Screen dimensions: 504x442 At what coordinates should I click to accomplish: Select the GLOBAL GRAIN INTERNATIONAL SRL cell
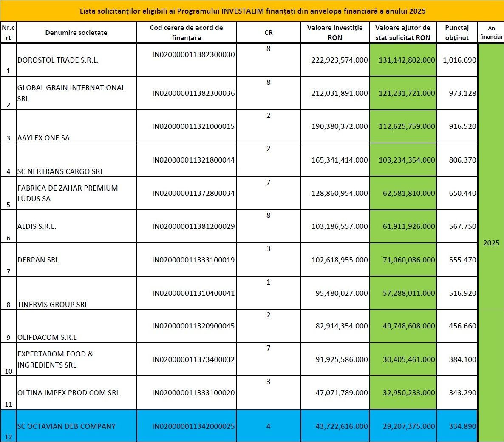point(71,93)
